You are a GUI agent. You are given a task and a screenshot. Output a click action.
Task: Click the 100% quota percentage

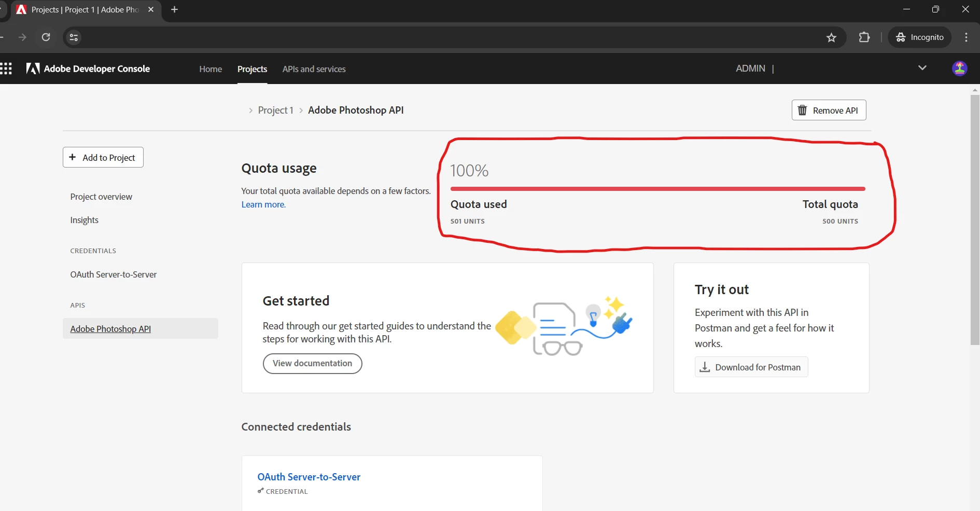click(x=469, y=171)
